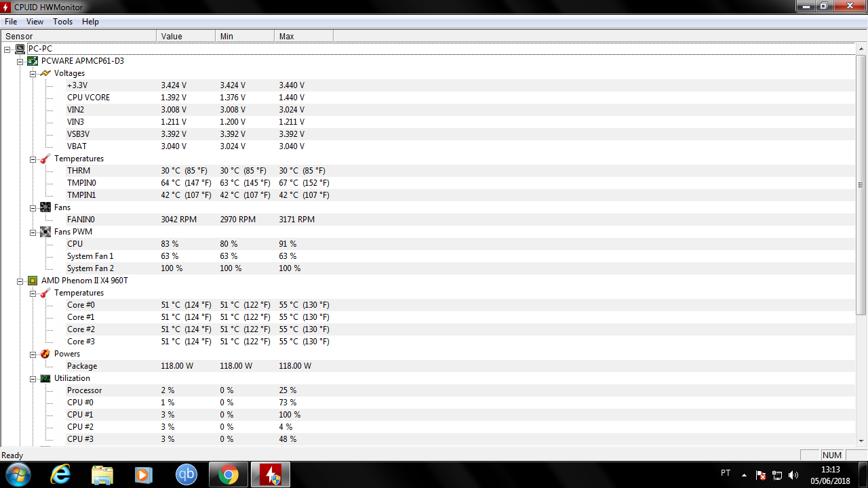This screenshot has width=868, height=488.
Task: Collapse the Powers tree node
Action: click(33, 354)
